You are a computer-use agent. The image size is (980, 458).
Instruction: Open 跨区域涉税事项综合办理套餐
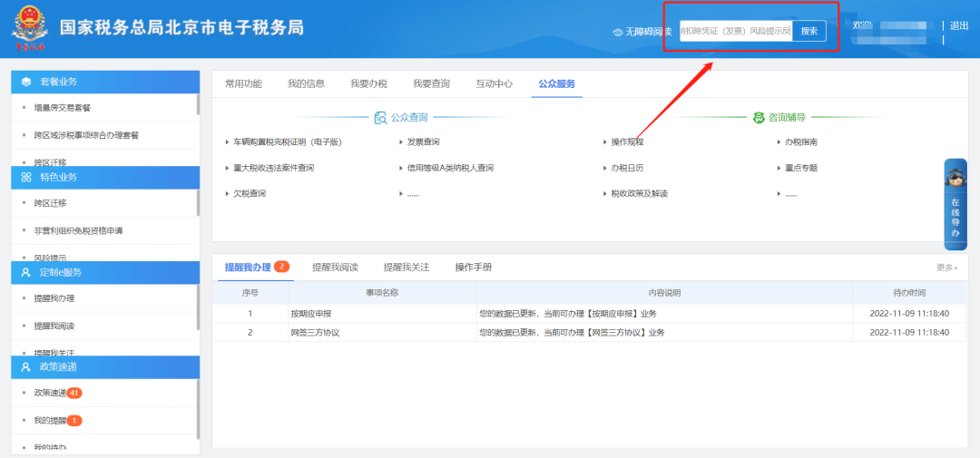pos(86,135)
